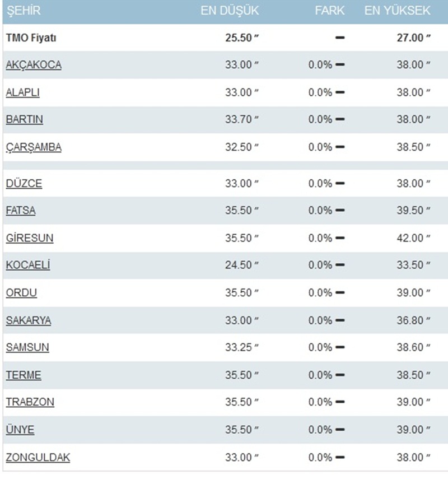Open the ÇARŞAMBA city link
The width and height of the screenshot is (448, 489).
click(34, 147)
